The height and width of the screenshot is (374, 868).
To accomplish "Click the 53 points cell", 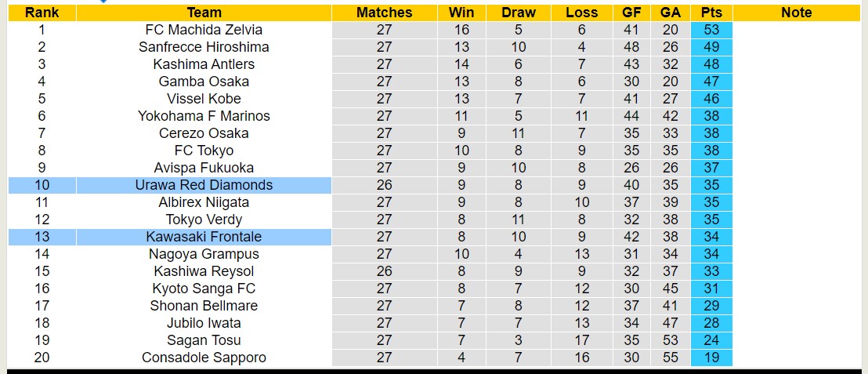I will [711, 30].
